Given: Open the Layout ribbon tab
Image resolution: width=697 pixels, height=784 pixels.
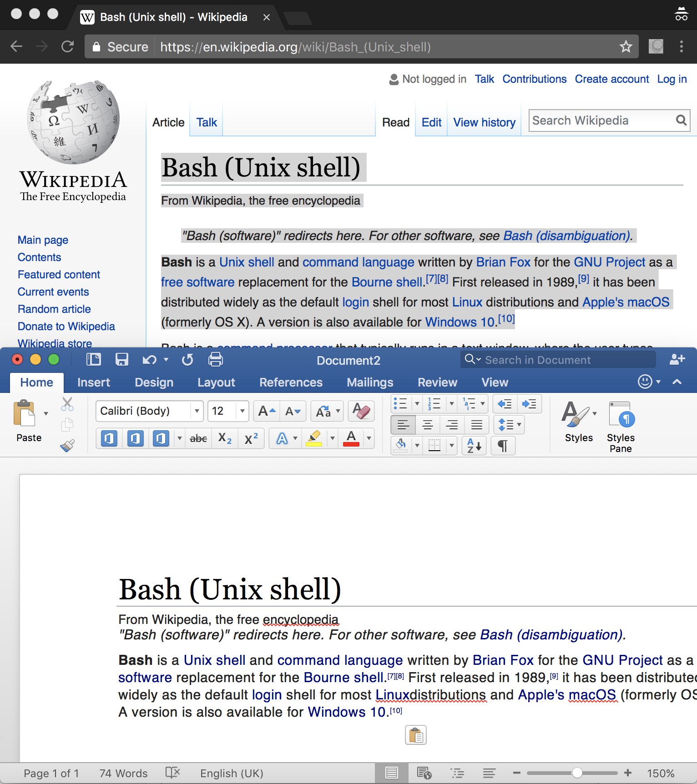Looking at the screenshot, I should [x=216, y=382].
